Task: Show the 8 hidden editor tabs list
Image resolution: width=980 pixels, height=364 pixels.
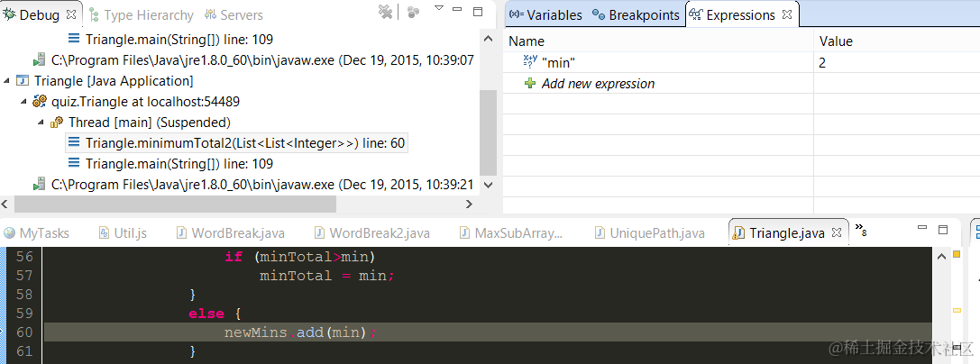Action: click(861, 230)
